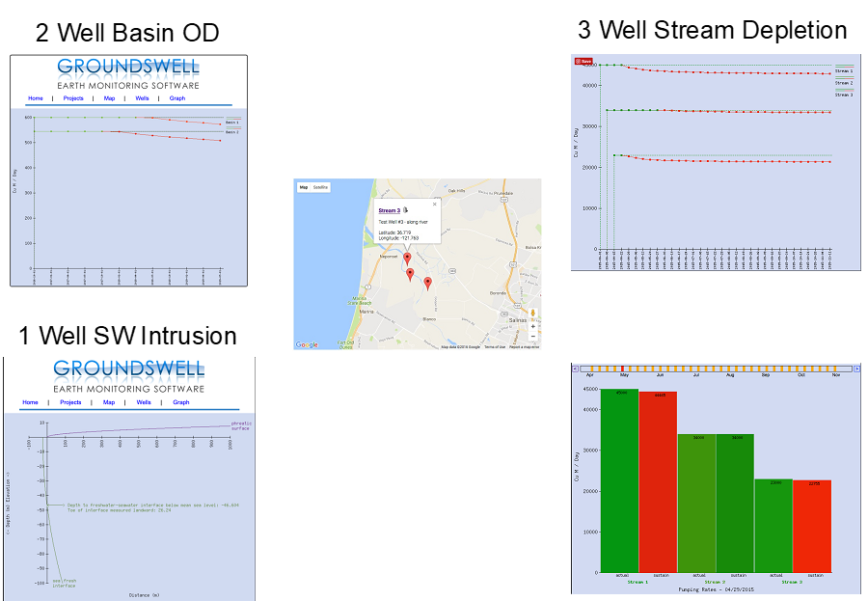Click the Stream 1 red sustain bar
Screen dimensions: 868x601
point(659,481)
